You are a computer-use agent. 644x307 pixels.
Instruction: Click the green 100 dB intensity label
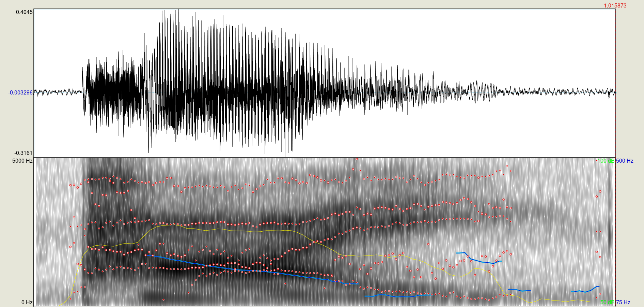click(x=606, y=161)
